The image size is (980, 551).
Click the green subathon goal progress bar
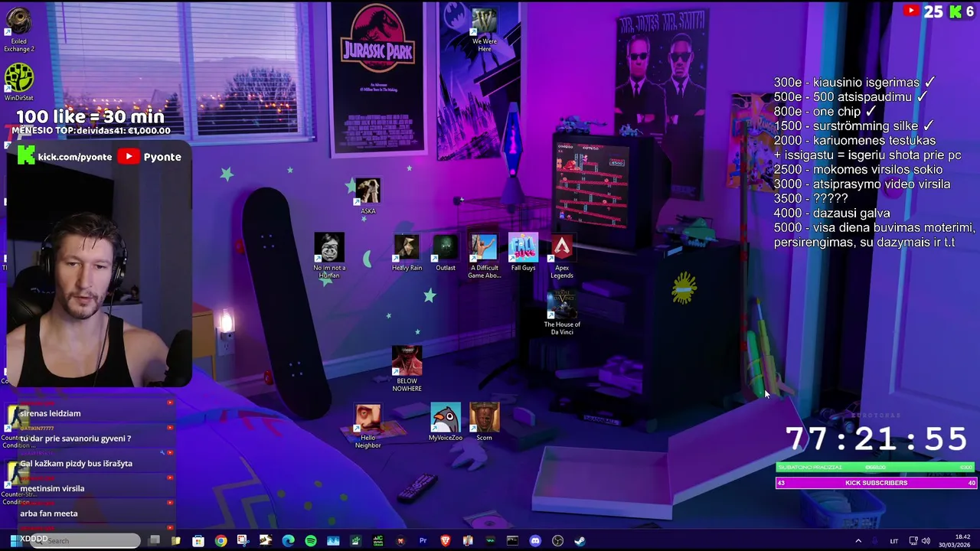click(876, 467)
